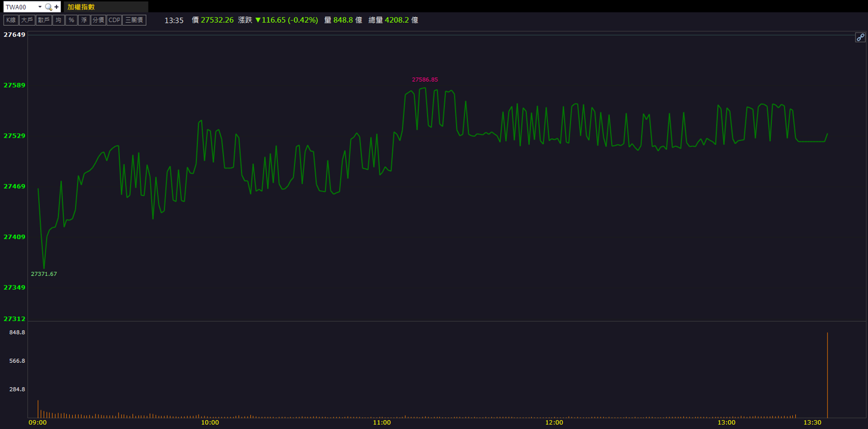Image resolution: width=868 pixels, height=429 pixels.
Task: Click the ▼116.65 (-0.42%) change value
Action: pos(286,20)
